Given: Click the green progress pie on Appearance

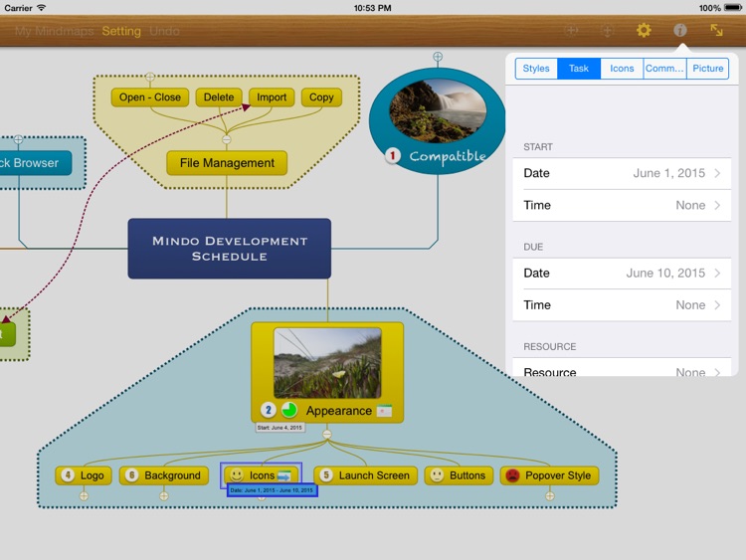Looking at the screenshot, I should [289, 410].
